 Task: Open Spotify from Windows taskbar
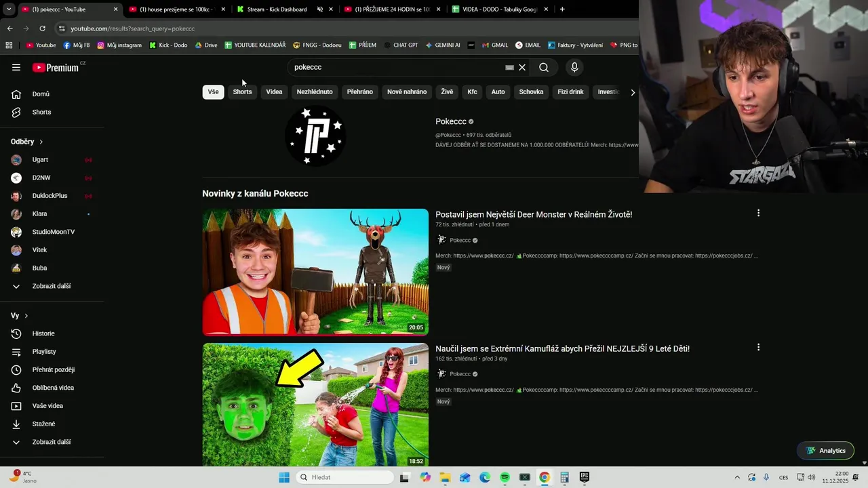pyautogui.click(x=505, y=477)
